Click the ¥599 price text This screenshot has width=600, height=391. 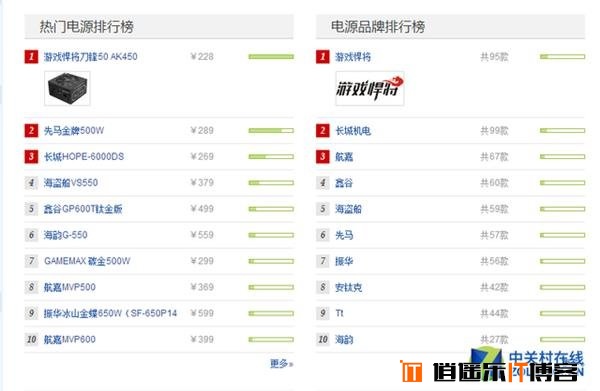pyautogui.click(x=202, y=313)
